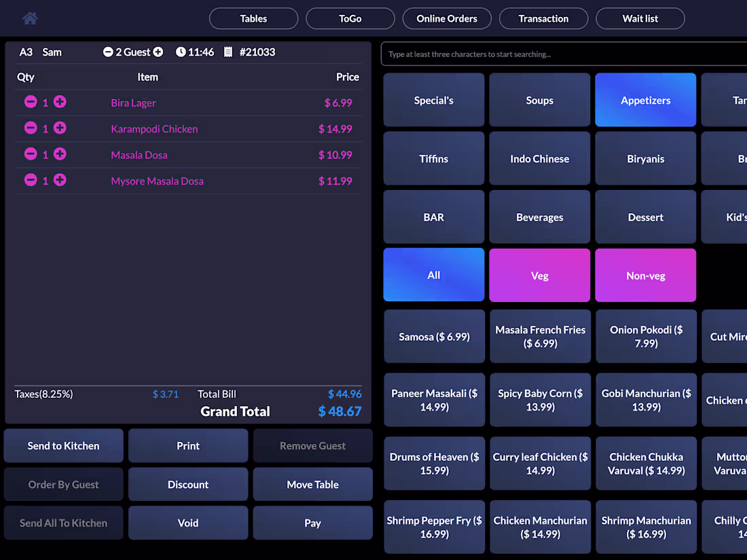
Task: Open receipt icon next to #21033
Action: click(228, 52)
